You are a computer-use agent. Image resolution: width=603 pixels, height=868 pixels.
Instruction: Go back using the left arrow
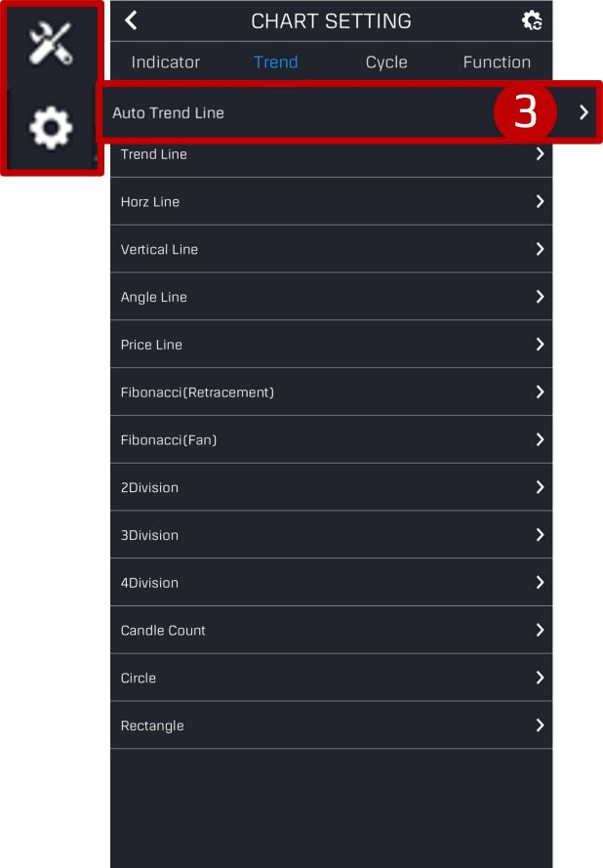tap(131, 21)
